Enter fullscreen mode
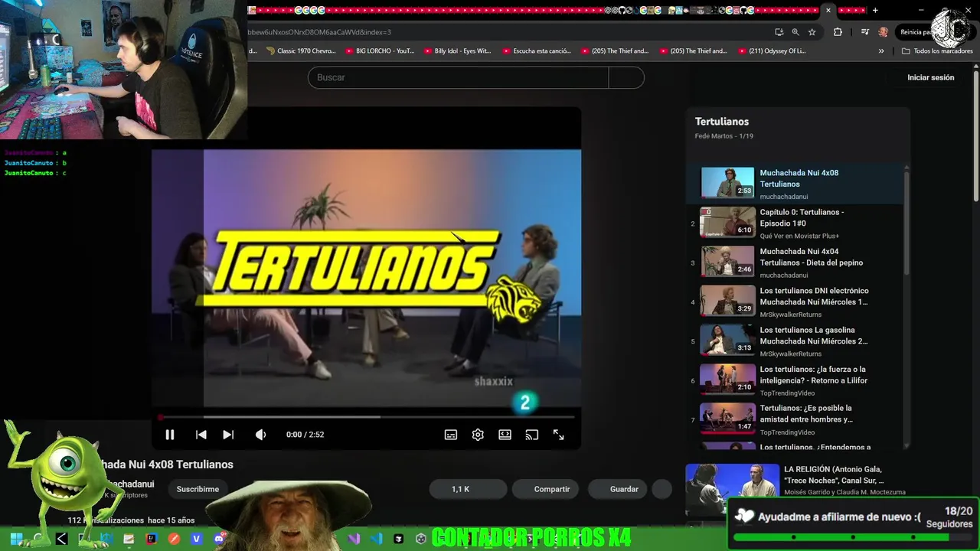Viewport: 980px width, 551px height. [x=559, y=435]
